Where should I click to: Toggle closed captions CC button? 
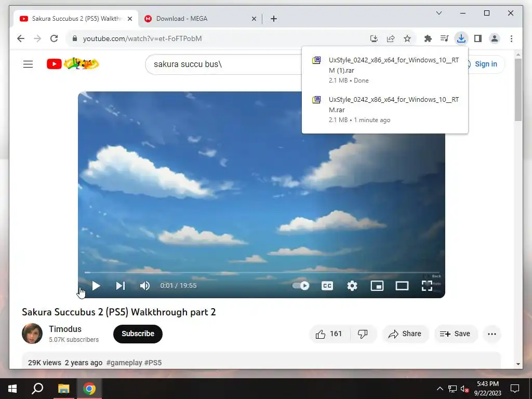click(327, 286)
